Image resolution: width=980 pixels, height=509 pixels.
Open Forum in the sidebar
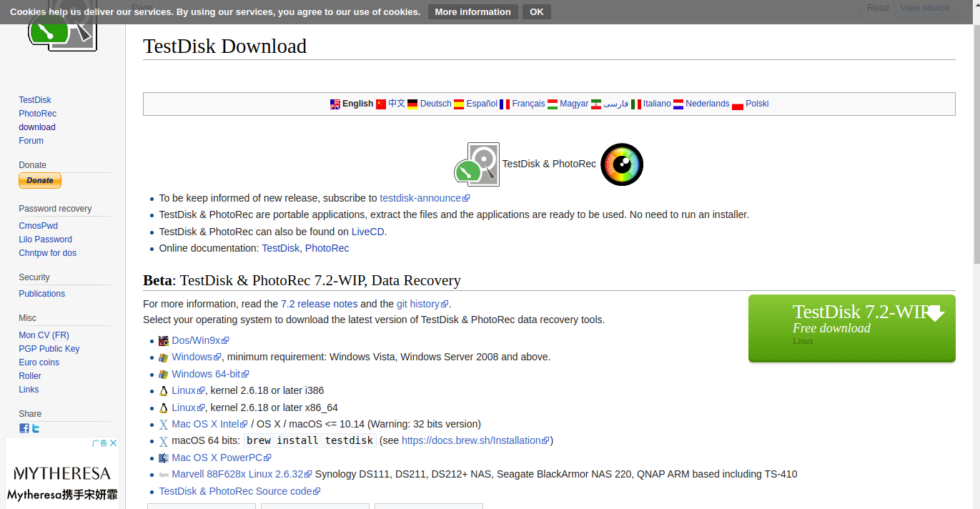(x=31, y=141)
